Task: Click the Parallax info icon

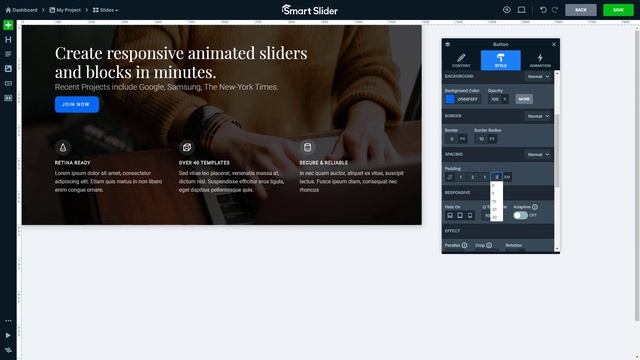Action: [464, 245]
